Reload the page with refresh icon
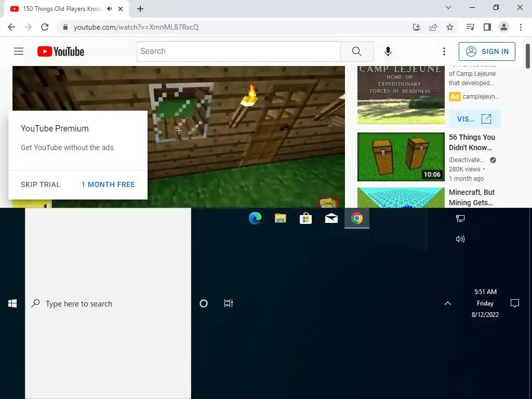This screenshot has height=399, width=532. pos(45,27)
